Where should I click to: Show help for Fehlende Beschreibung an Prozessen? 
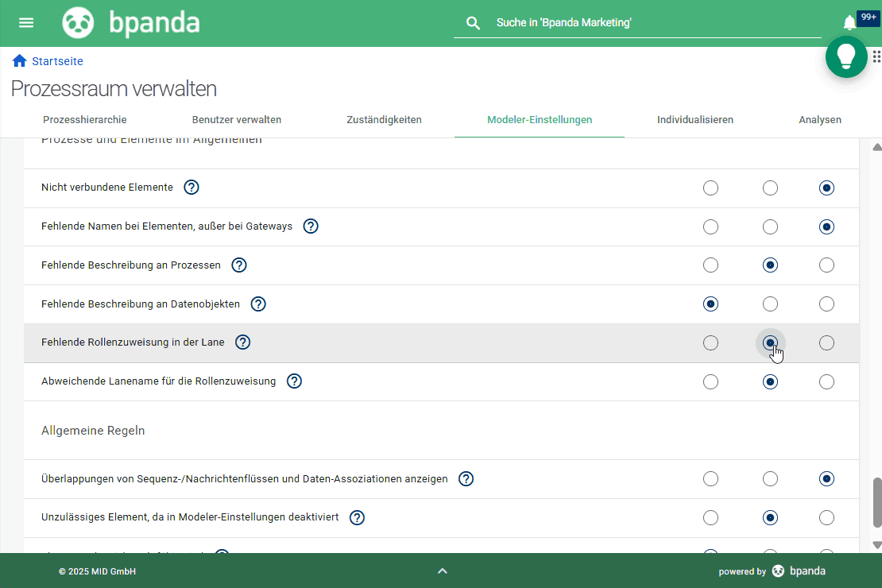coord(239,265)
